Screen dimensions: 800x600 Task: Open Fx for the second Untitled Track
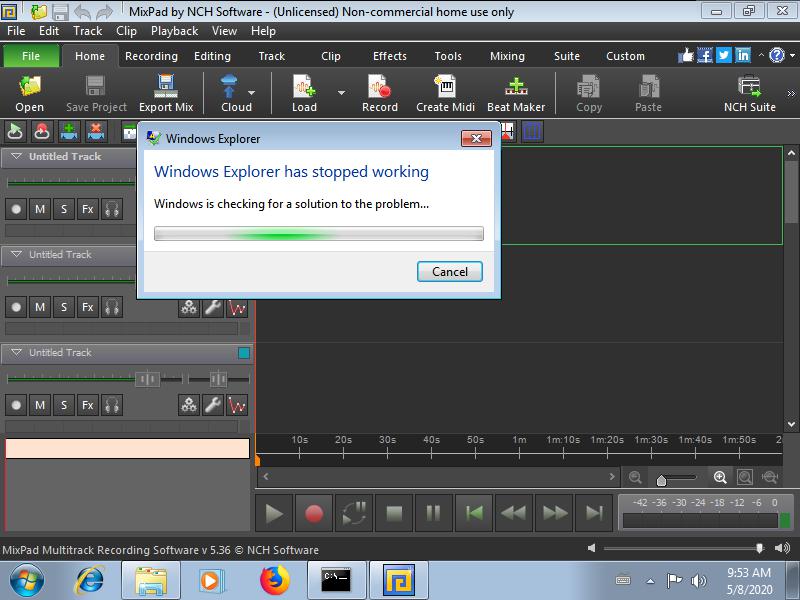[88, 307]
